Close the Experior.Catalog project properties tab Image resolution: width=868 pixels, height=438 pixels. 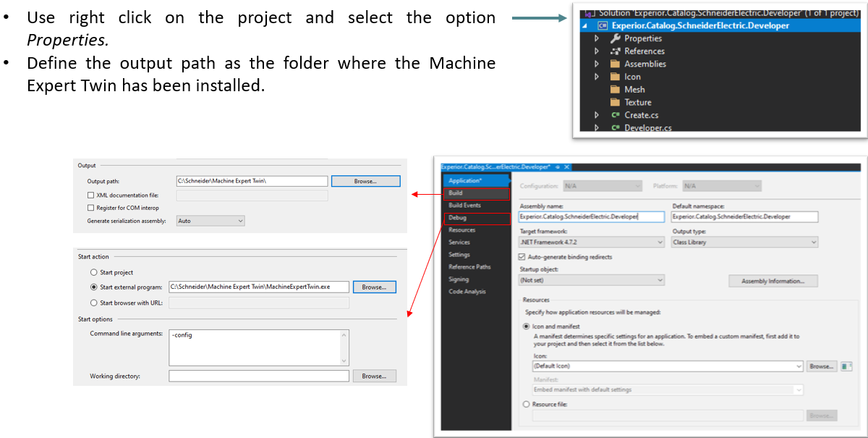[567, 167]
